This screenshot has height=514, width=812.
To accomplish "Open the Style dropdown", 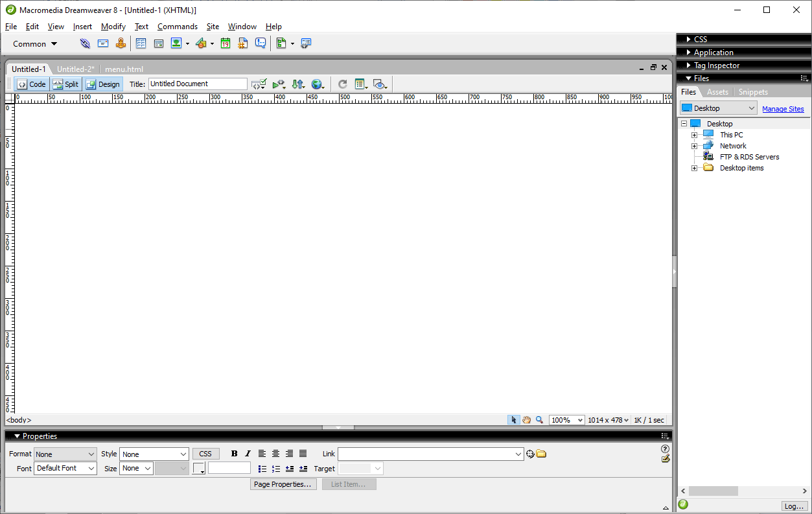I will pyautogui.click(x=154, y=454).
